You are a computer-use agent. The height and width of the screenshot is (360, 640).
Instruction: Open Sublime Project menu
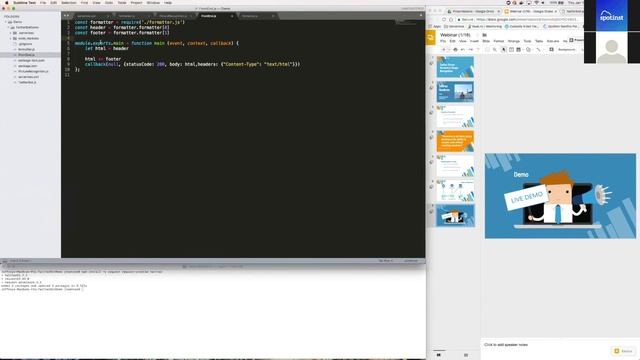pyautogui.click(x=136, y=3)
